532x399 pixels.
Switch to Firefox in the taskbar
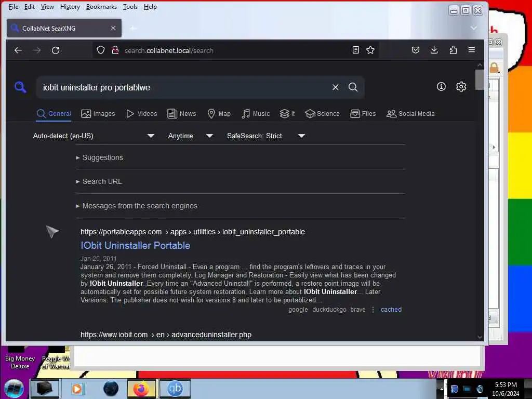click(141, 389)
